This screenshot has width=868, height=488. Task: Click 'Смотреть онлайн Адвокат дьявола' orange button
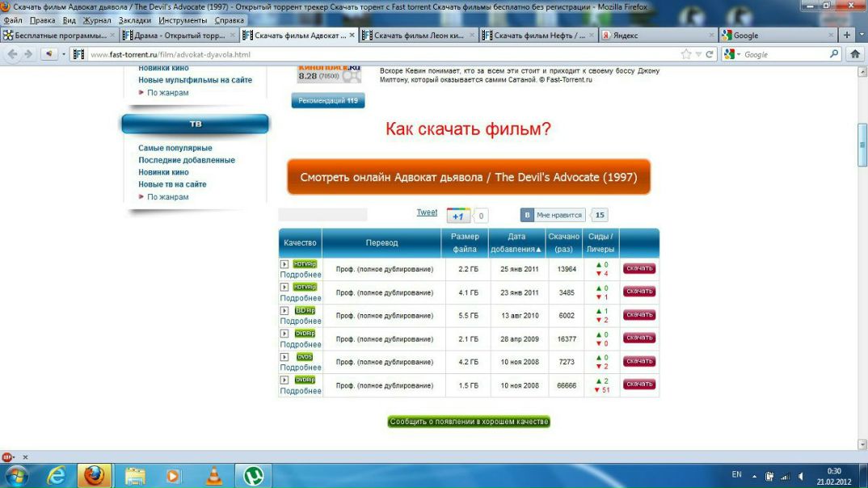coord(469,177)
